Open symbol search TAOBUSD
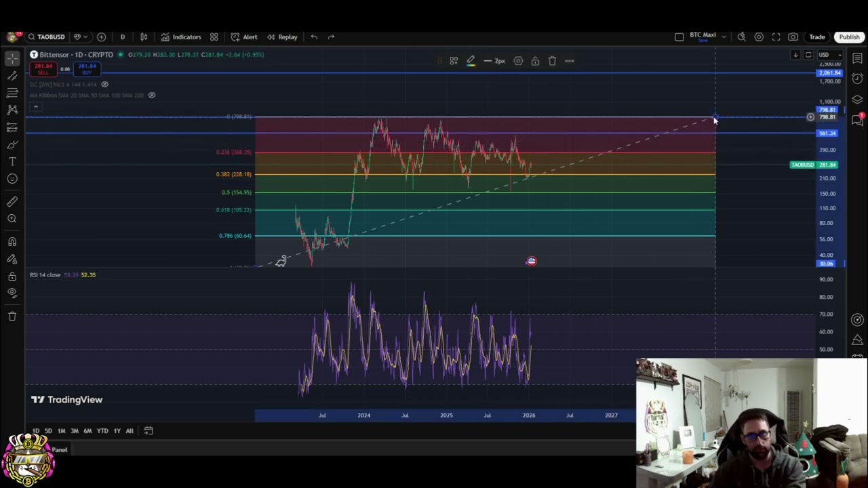Viewport: 868px width, 488px height. pos(47,37)
